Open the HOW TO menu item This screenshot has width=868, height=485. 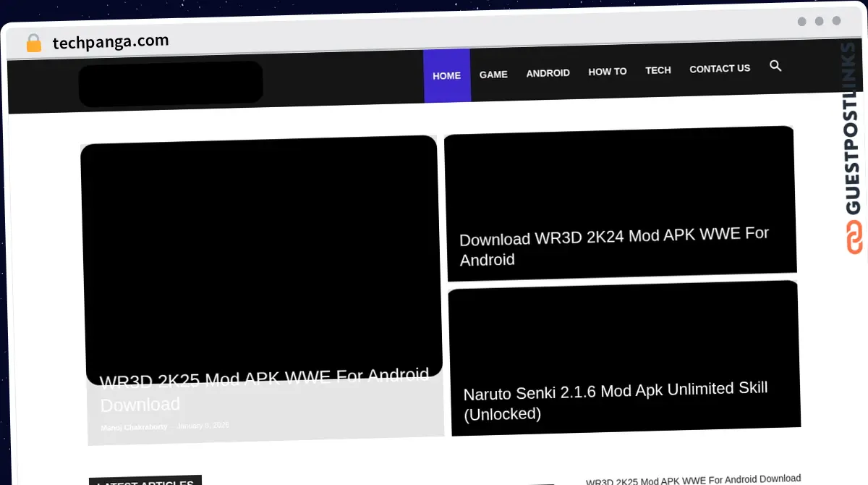[x=607, y=71]
